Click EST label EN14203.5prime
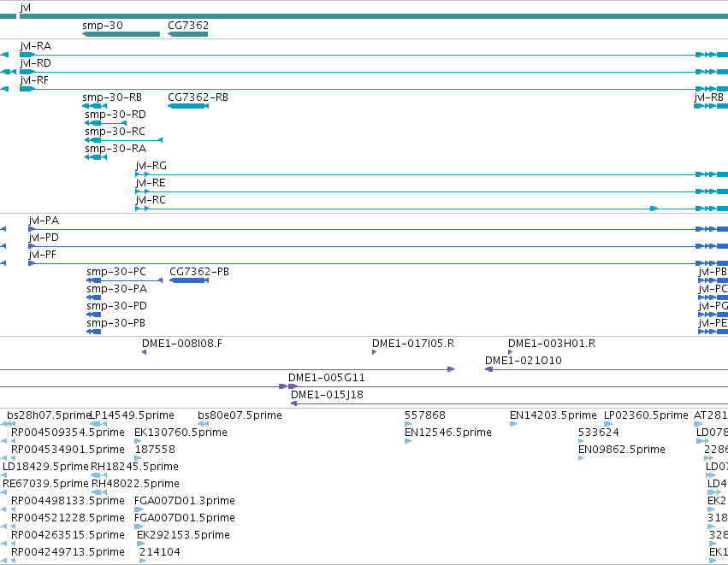 (x=553, y=415)
